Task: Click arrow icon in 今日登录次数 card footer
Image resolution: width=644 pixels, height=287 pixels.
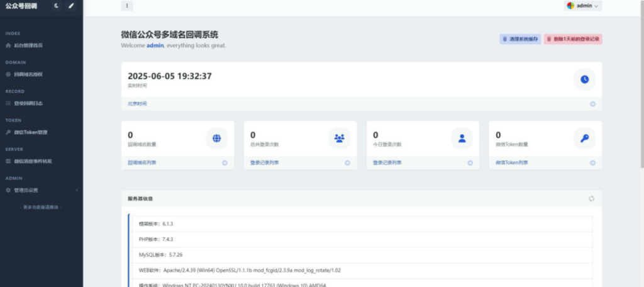Action: tap(470, 163)
